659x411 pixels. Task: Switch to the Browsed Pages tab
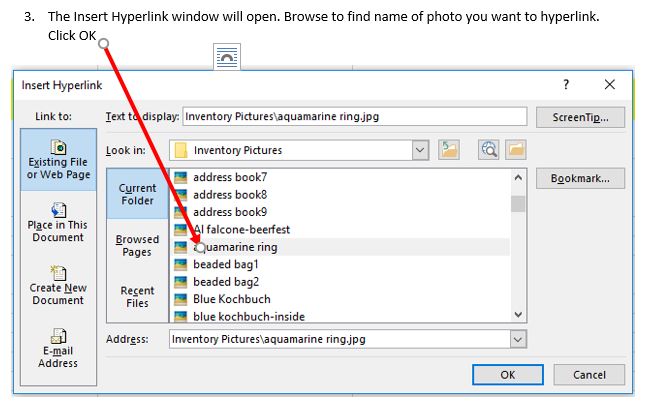tap(137, 246)
